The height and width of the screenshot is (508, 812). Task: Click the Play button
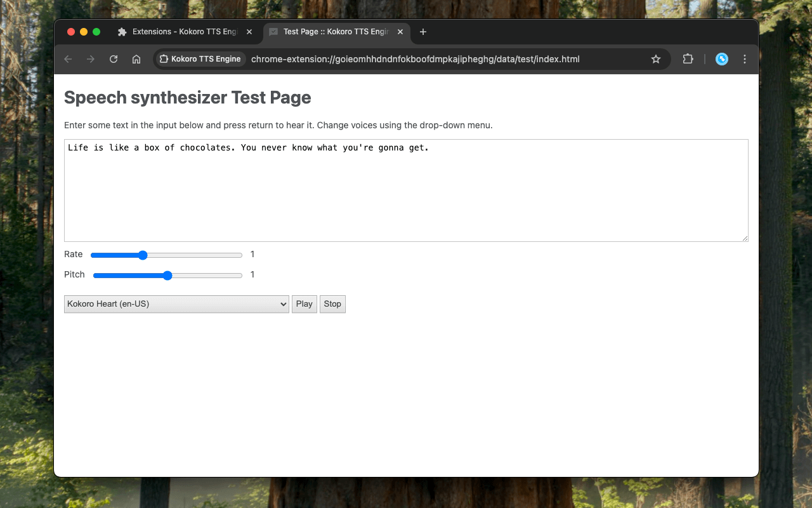click(304, 304)
